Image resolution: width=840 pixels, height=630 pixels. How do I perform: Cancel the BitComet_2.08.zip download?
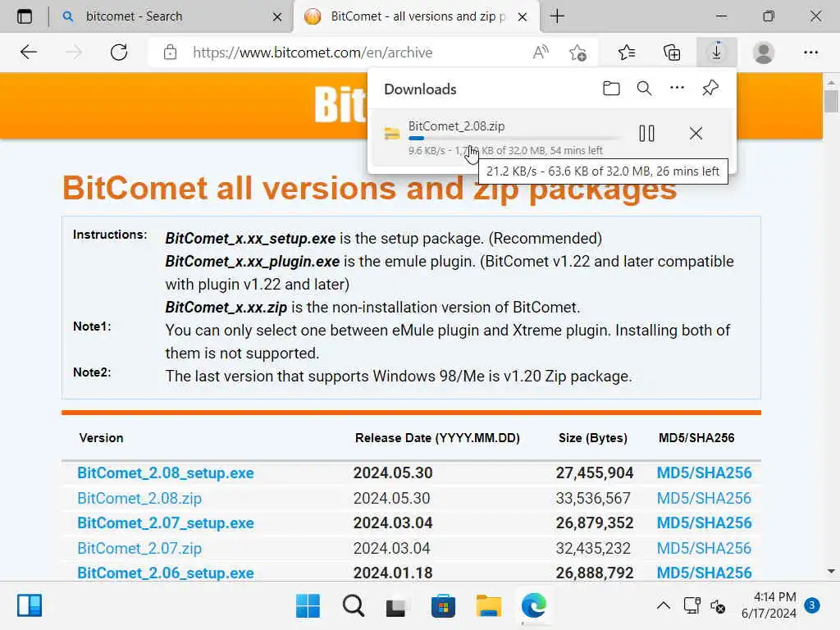coord(696,134)
